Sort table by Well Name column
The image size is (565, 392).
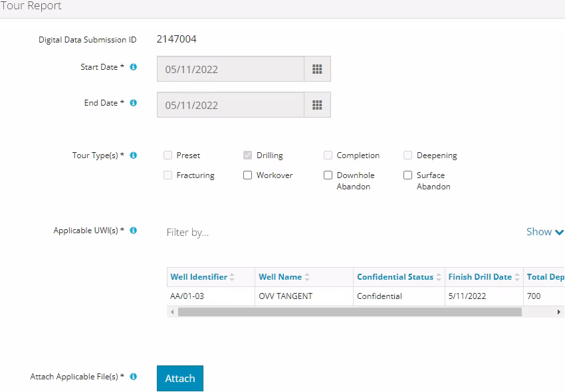point(280,277)
